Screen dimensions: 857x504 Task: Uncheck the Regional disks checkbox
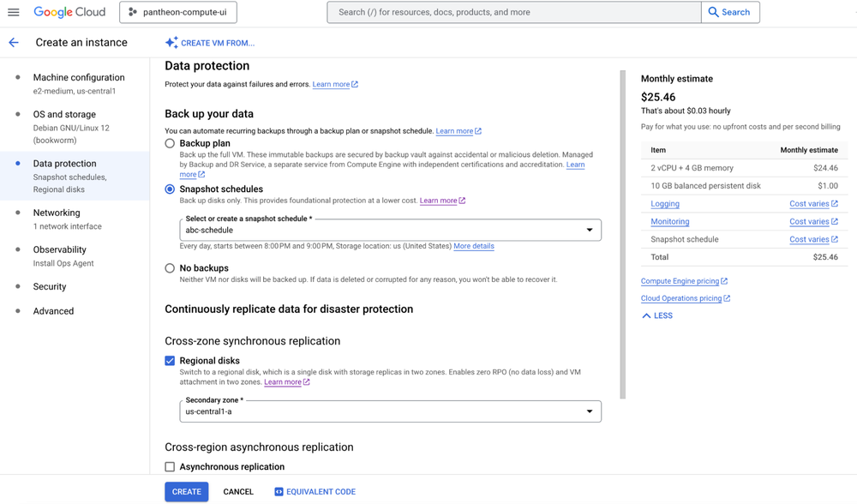point(170,361)
